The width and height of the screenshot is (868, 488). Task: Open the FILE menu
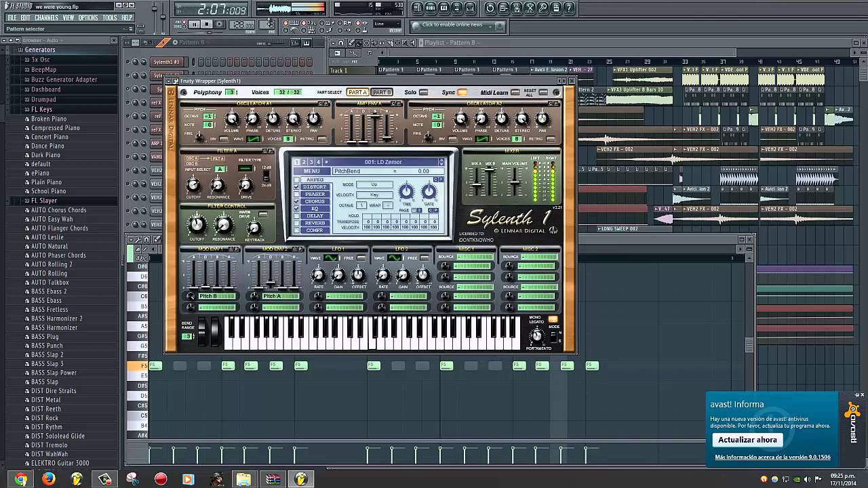coord(12,18)
